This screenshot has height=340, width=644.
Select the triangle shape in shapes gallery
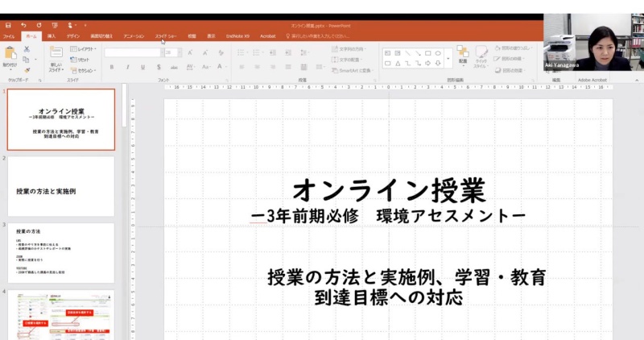tap(398, 64)
